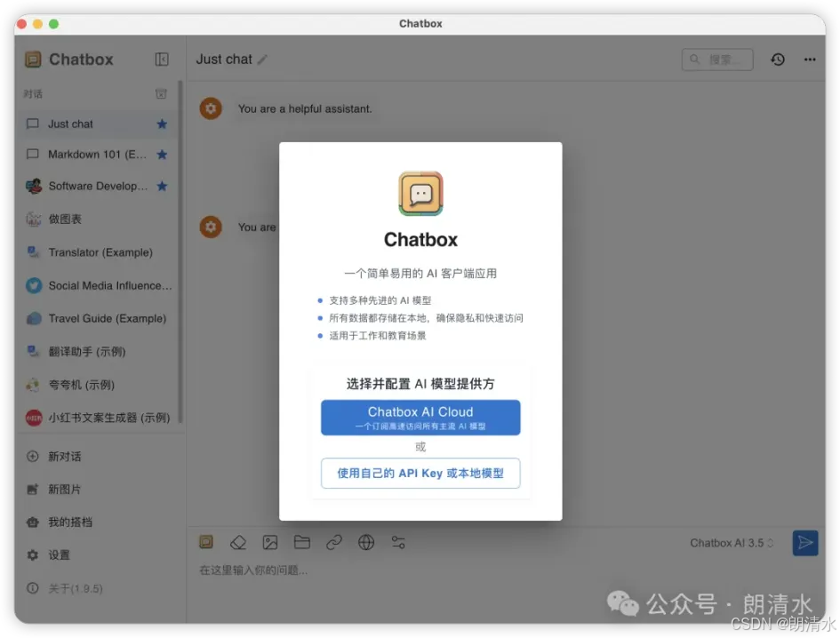
Task: Click the first system prompt gear avatar
Action: pyautogui.click(x=211, y=108)
